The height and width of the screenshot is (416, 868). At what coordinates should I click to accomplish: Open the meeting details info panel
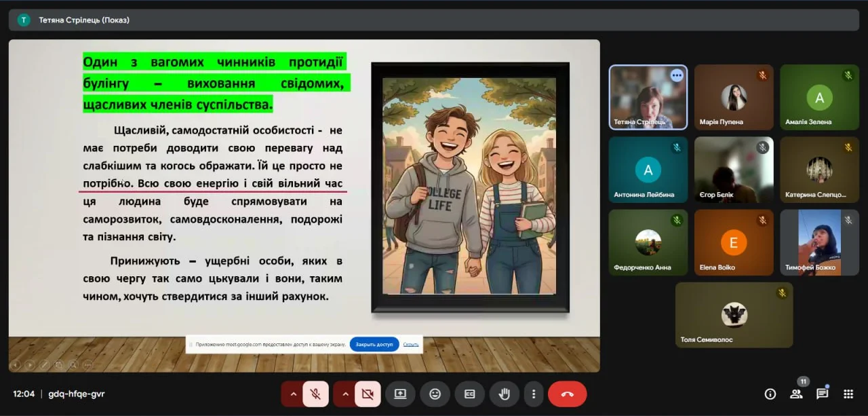pyautogui.click(x=770, y=394)
